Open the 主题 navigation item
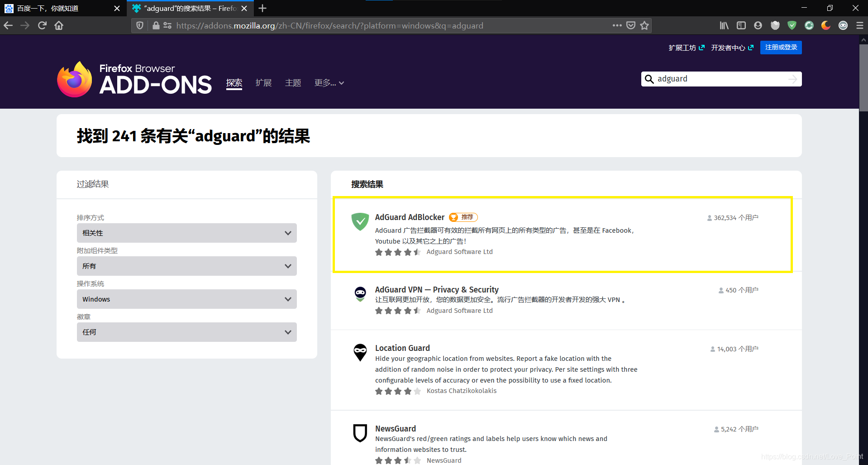This screenshot has height=465, width=868. pyautogui.click(x=293, y=83)
